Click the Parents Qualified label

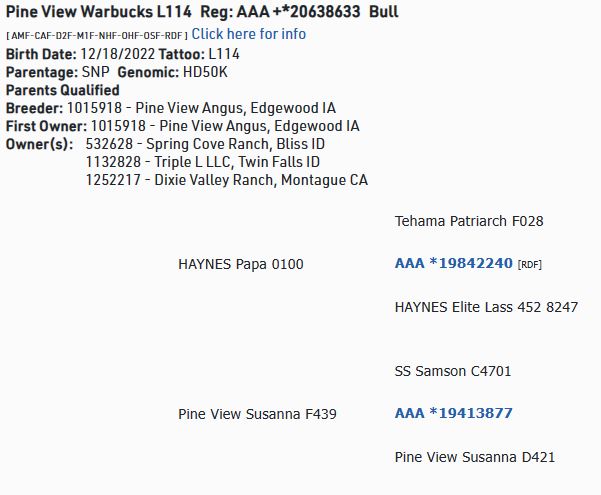point(62,90)
